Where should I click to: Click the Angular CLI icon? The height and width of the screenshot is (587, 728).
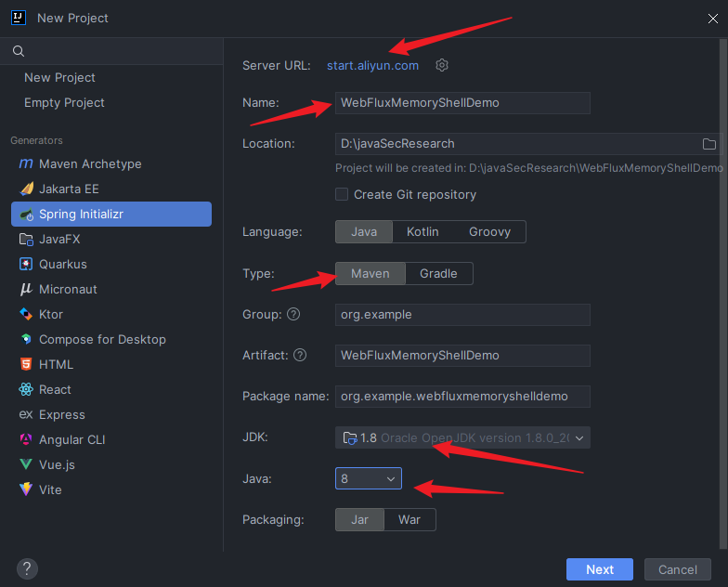pyautogui.click(x=26, y=440)
